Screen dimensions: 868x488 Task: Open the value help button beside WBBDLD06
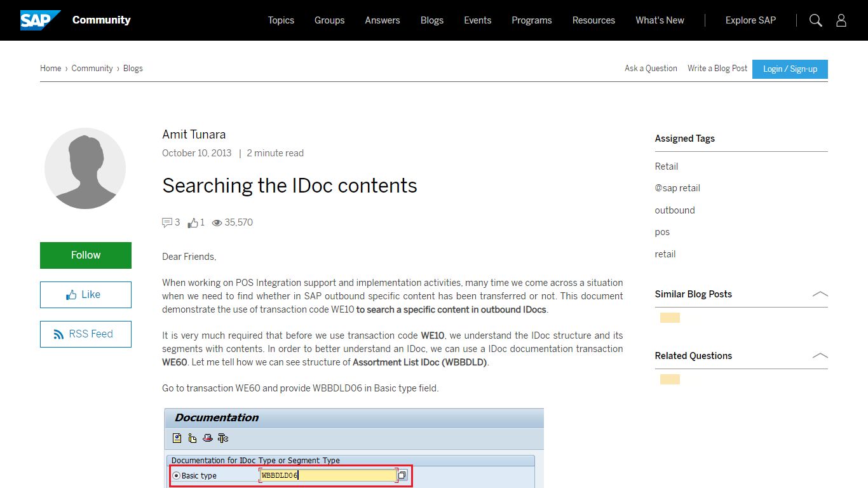coord(402,475)
